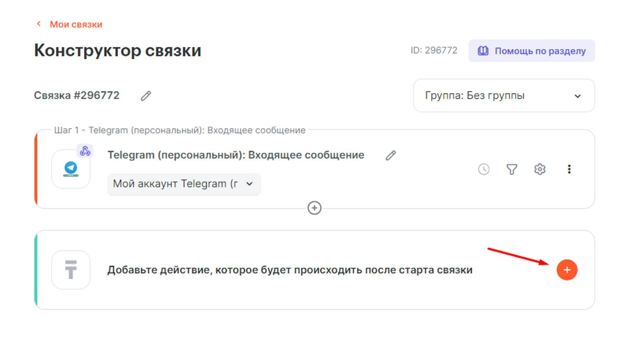
Task: Edit the Связка #296772 name via pencil
Action: pos(146,96)
